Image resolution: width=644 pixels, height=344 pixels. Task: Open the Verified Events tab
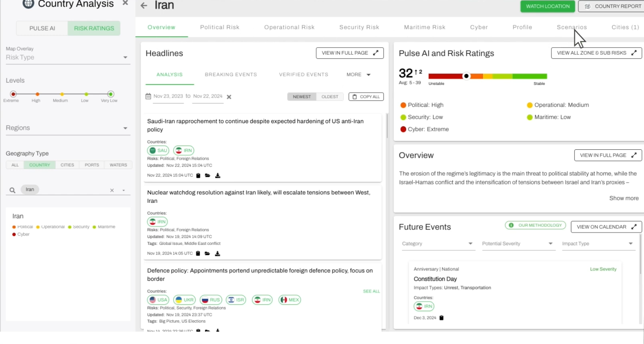[x=304, y=75]
